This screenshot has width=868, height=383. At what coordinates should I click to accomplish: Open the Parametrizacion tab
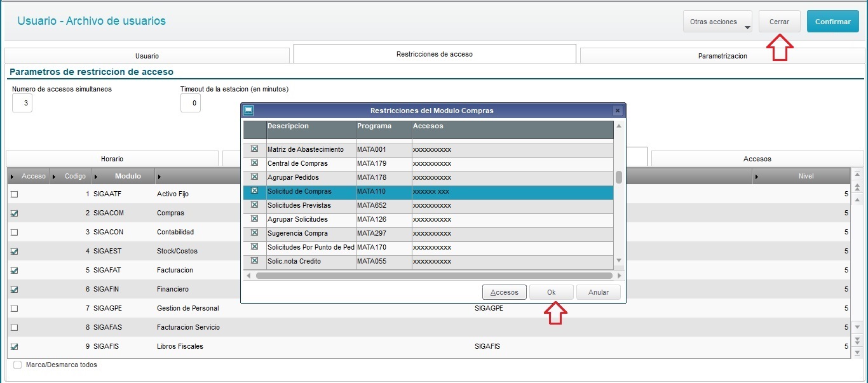coord(722,56)
